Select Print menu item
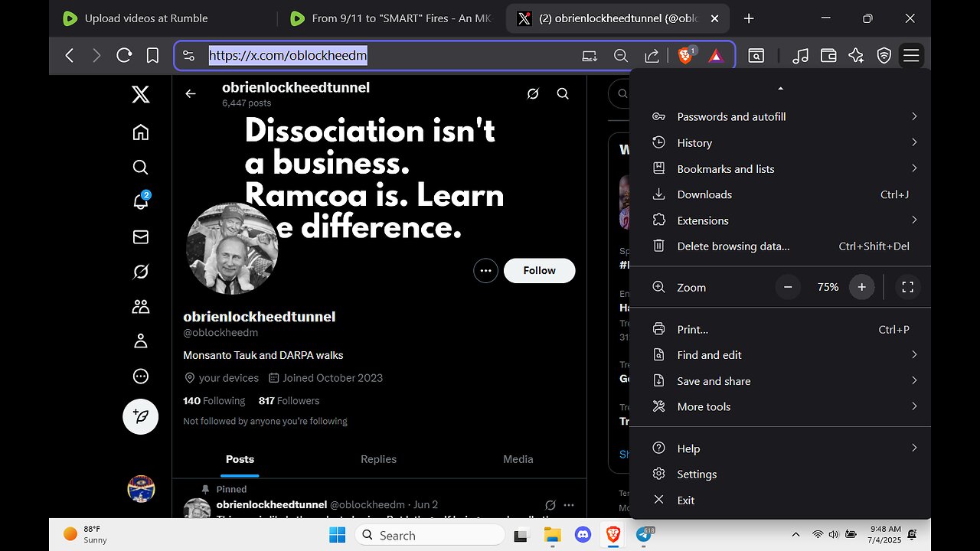980x551 pixels. (780, 329)
